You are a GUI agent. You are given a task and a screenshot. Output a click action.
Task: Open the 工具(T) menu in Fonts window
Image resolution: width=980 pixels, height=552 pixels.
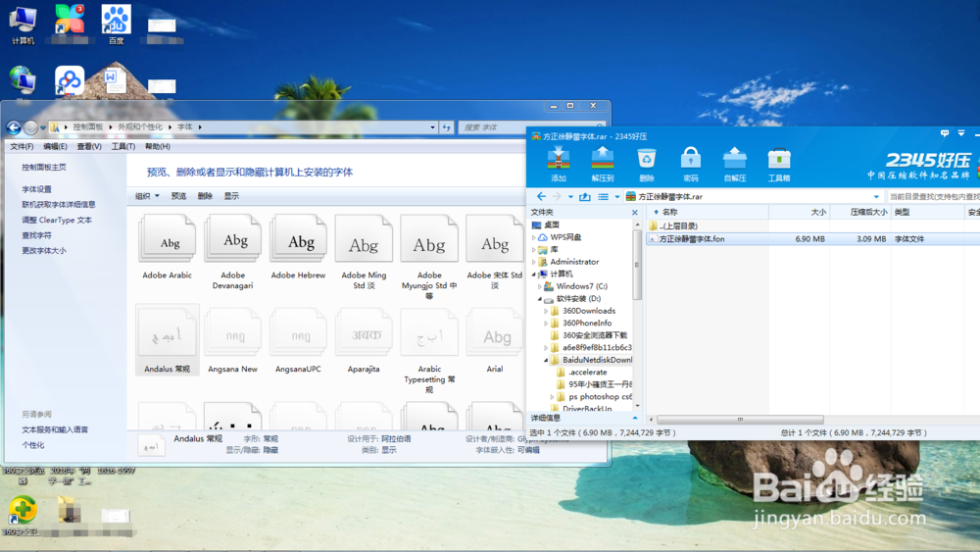tap(123, 146)
